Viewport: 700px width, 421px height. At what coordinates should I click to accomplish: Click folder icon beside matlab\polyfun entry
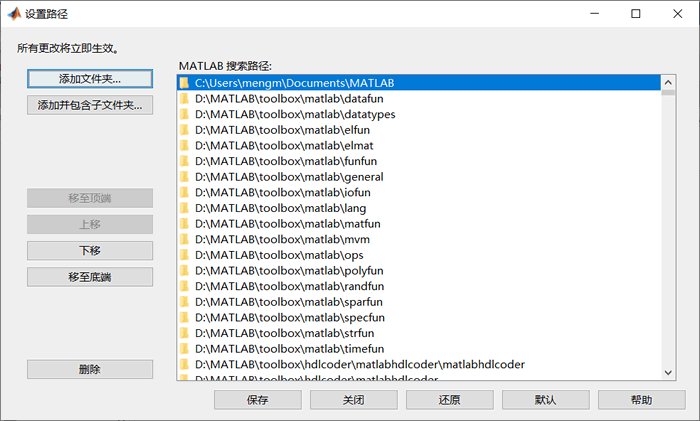pos(184,271)
